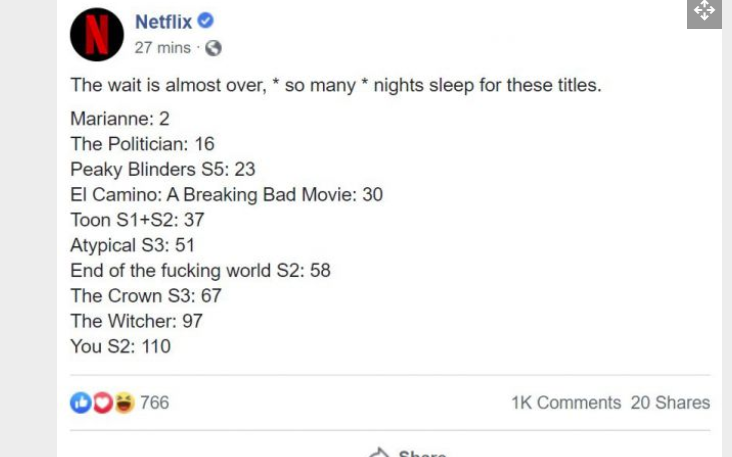
Task: Click the Marianne: 2 line
Action: [120, 119]
